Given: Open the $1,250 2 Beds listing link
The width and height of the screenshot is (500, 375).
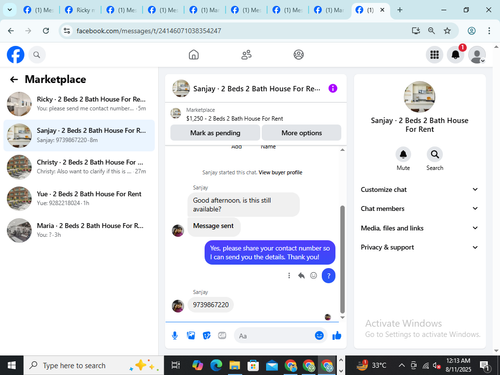Looking at the screenshot, I should (x=234, y=119).
